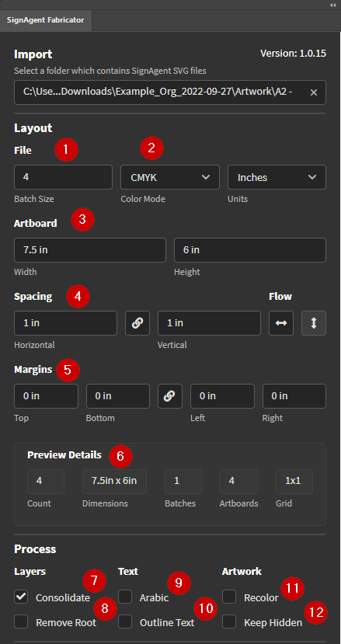Collapse panel using double-arrow icon at top

[x=333, y=5]
